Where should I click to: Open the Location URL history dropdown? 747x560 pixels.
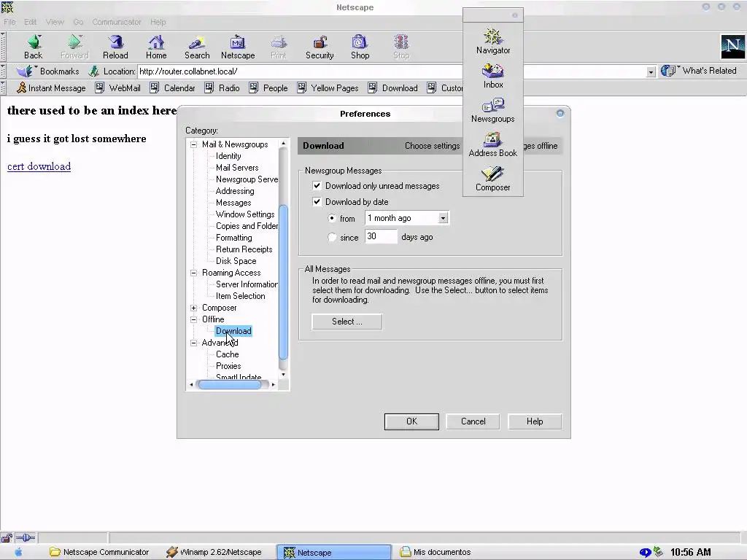pyautogui.click(x=651, y=72)
